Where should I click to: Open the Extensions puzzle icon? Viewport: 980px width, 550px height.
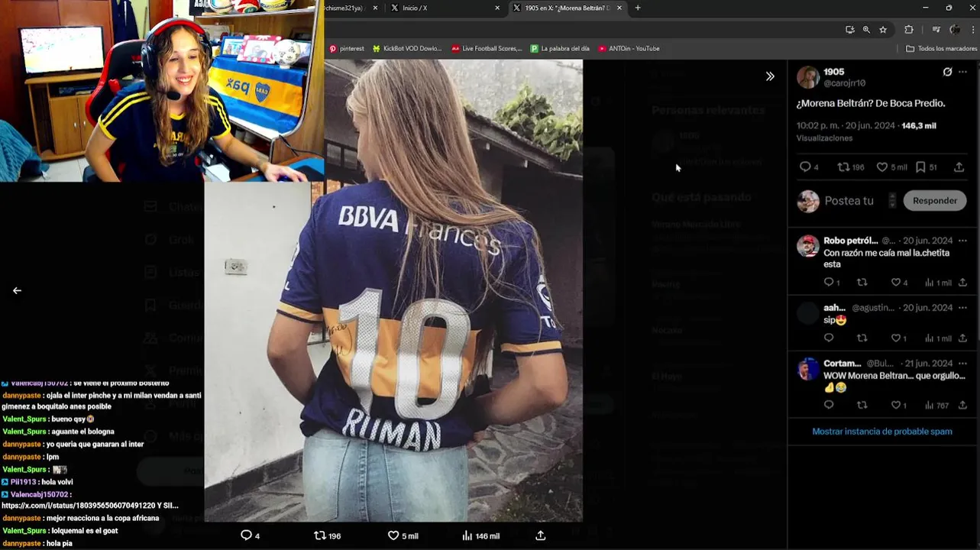(909, 29)
